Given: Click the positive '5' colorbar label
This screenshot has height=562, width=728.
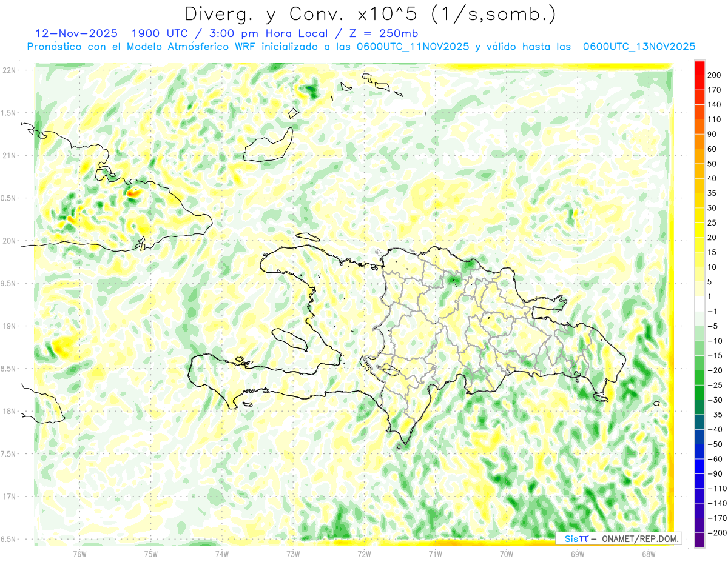Looking at the screenshot, I should 710,282.
